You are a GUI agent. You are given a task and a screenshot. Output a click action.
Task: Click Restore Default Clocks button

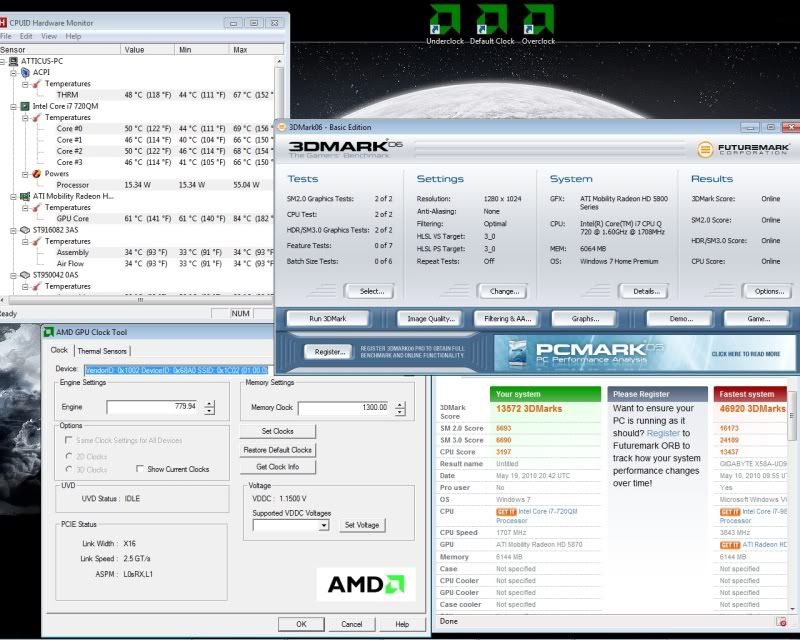pyautogui.click(x=278, y=450)
